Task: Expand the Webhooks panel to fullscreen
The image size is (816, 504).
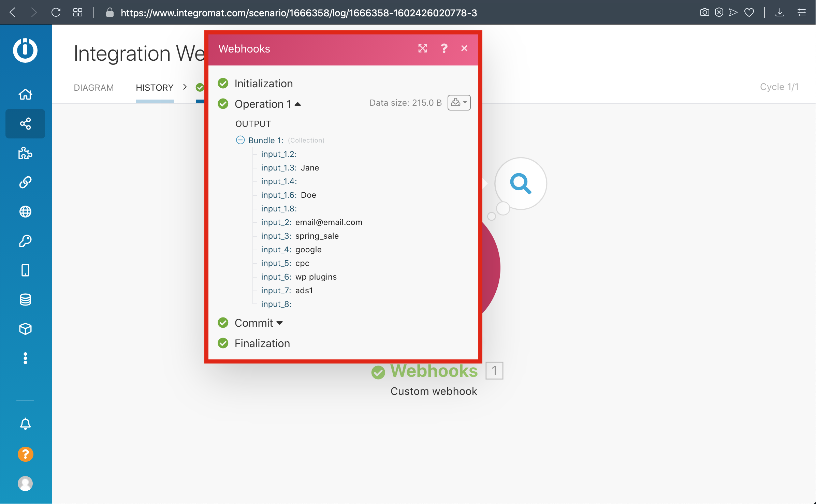Action: point(423,48)
